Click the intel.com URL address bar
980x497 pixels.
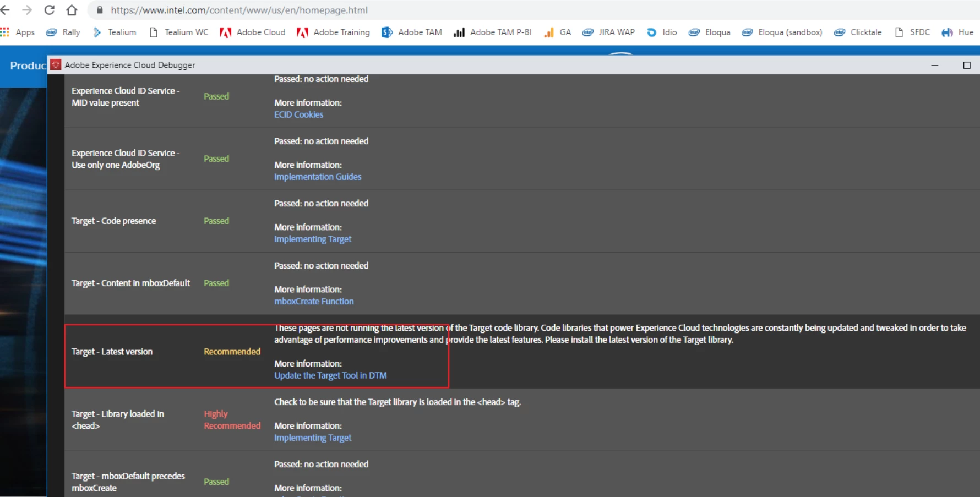click(239, 10)
